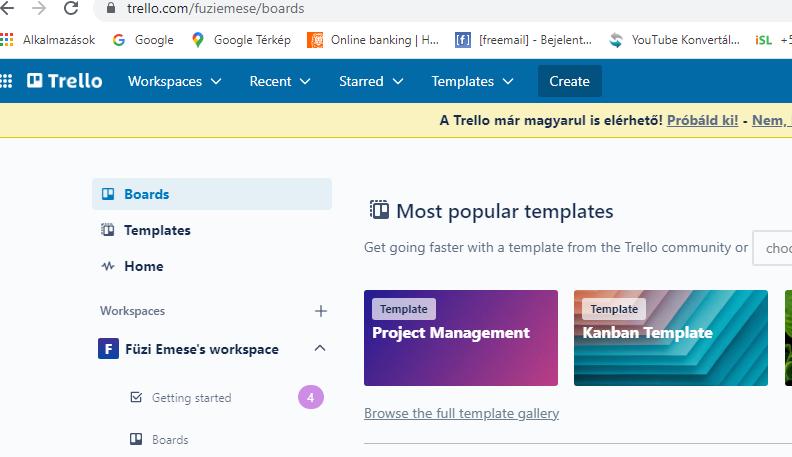Viewport: 792px width, 457px height.
Task: Click the Boards sidebar icon
Action: (108, 194)
